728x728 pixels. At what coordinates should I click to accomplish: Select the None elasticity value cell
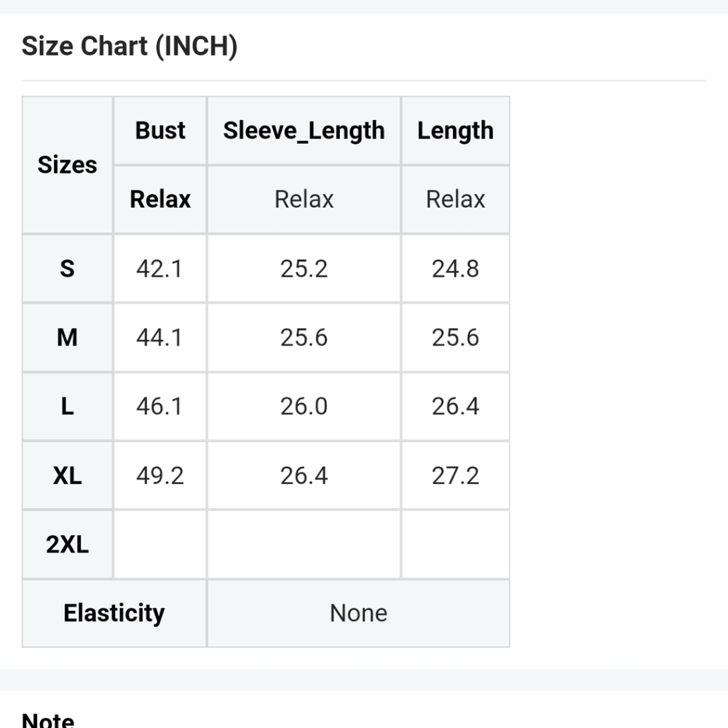(x=358, y=613)
